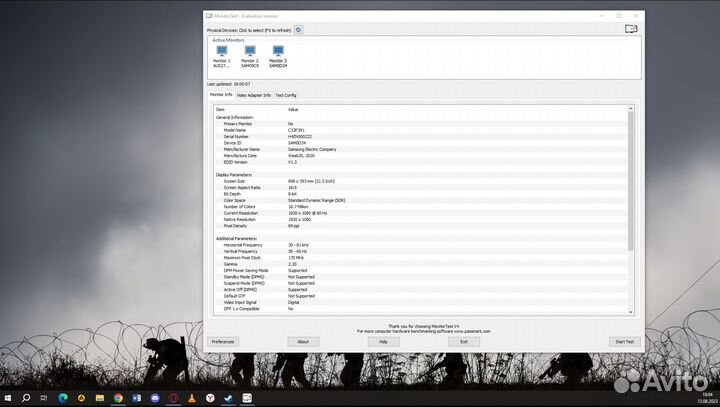Viewport: 720px width, 407px height.
Task: Open the MonitorTest taskbar icon
Action: pyautogui.click(x=247, y=398)
